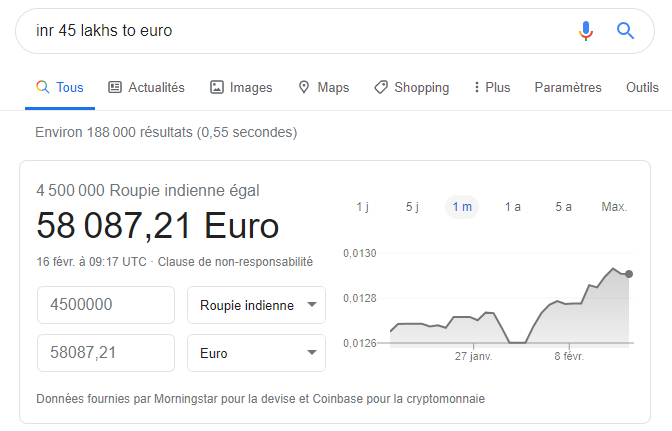Click the blue search magnifier icon

[626, 31]
